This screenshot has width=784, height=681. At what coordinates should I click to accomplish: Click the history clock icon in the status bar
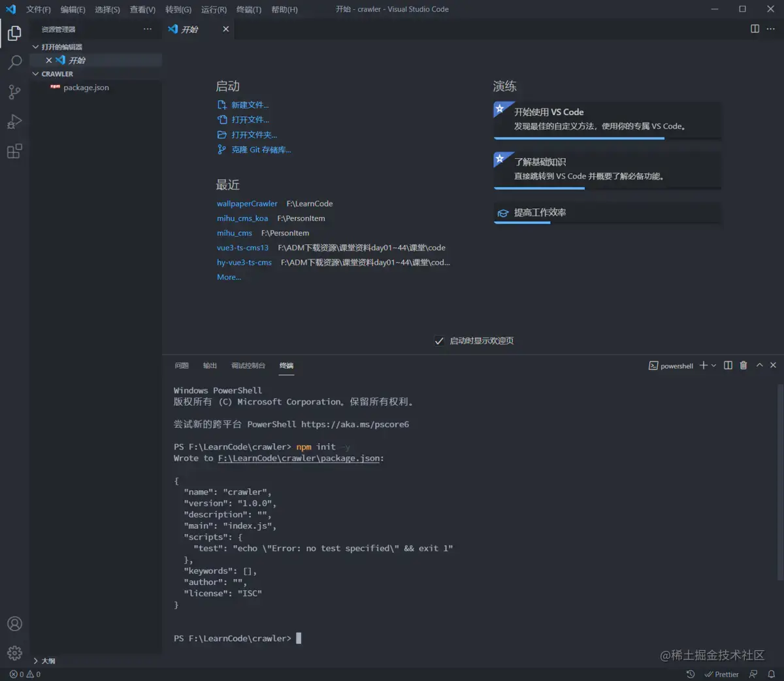pyautogui.click(x=691, y=674)
